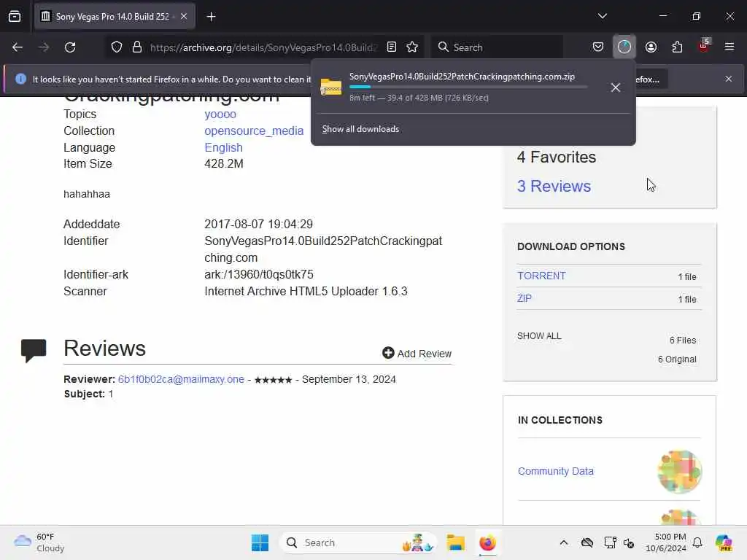
Task: Click the archive.org address bar
Action: [x=263, y=47]
